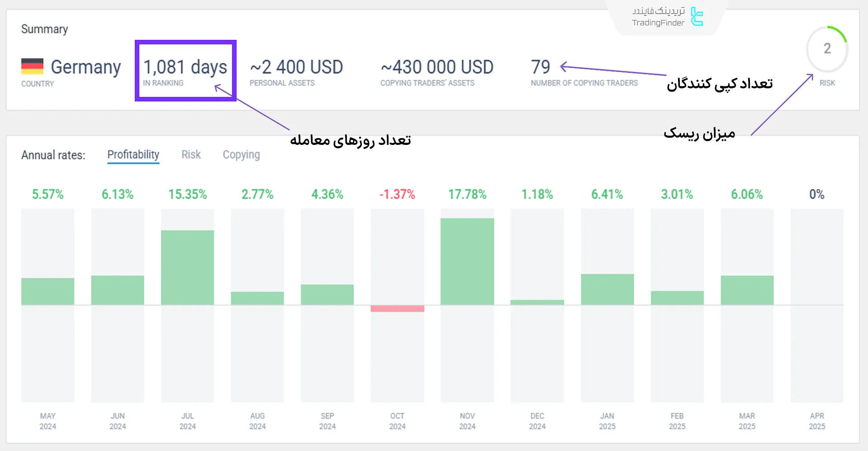Click the Annual rates label
The width and height of the screenshot is (868, 451).
coord(53,154)
